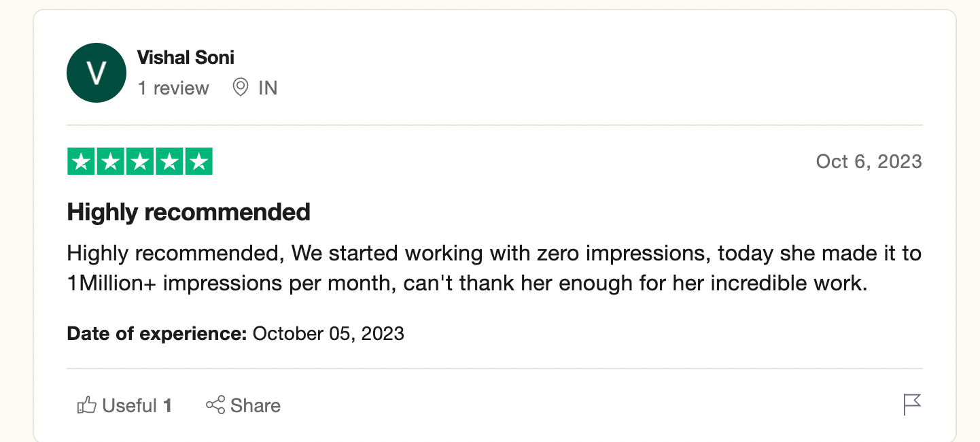Click the first green rating star
980x442 pixels.
[x=82, y=162]
